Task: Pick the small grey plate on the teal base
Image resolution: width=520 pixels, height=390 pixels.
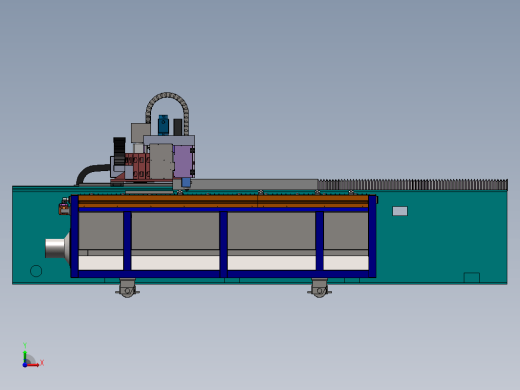Action: [x=400, y=211]
